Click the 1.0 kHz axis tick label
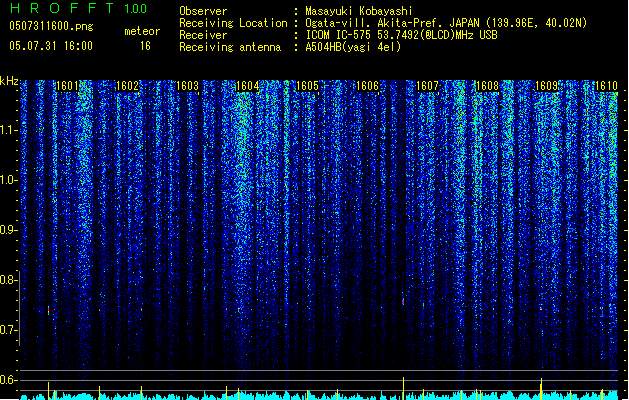Screen dimensions: 629x400 pos(8,180)
